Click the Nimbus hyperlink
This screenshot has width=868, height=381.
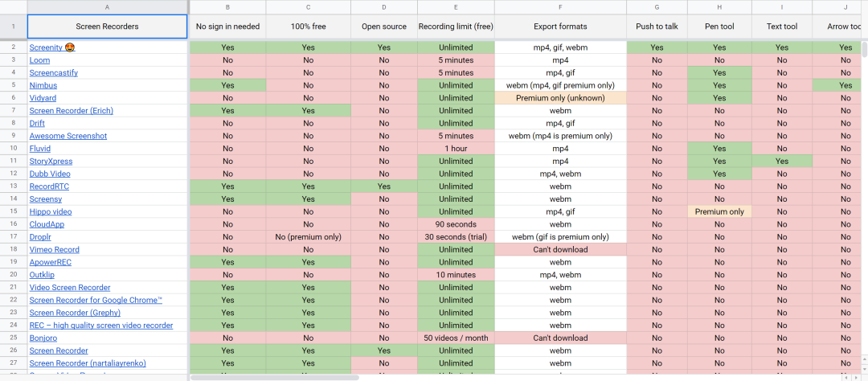(x=43, y=85)
